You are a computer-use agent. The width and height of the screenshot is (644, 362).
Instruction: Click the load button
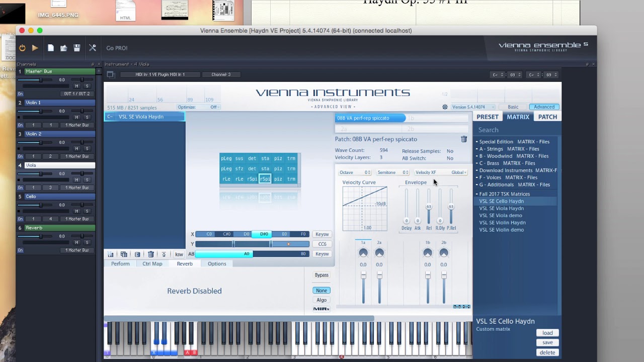click(x=547, y=333)
